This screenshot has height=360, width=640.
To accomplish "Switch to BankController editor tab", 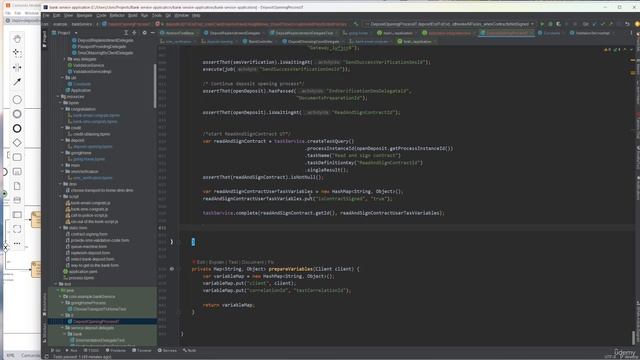I will [260, 42].
